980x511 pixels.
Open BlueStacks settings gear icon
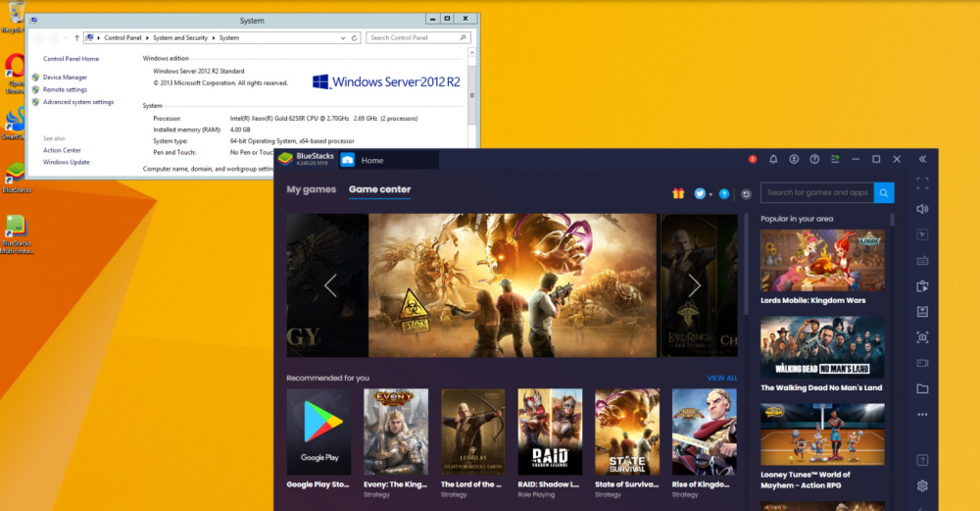[922, 485]
